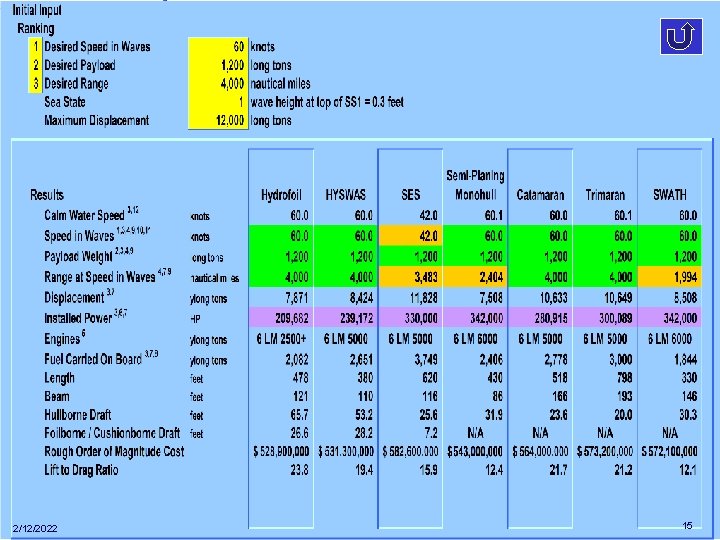Click ranking number 1 yellow cell
This screenshot has height=540, width=720.
(35, 46)
